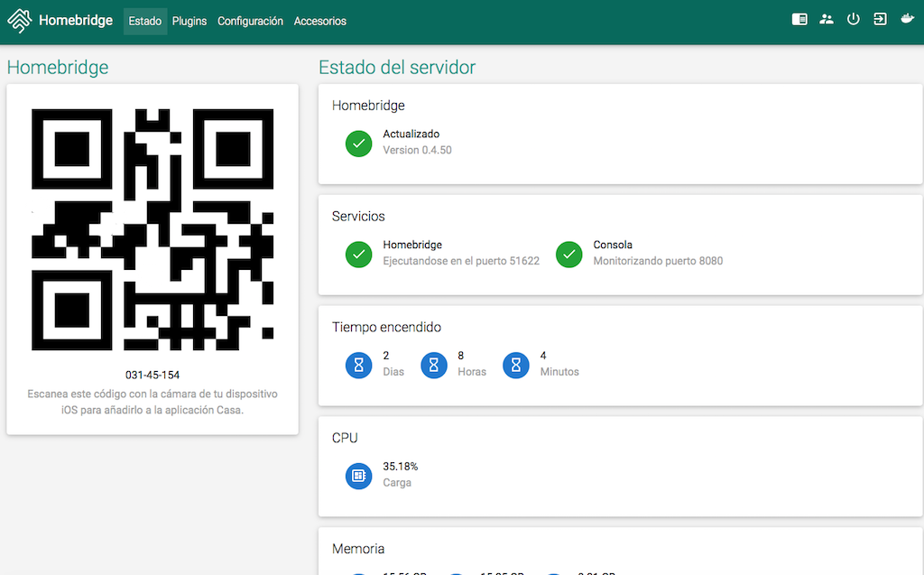Click the green Actualizado checkmark icon
The image size is (924, 575).
pyautogui.click(x=359, y=144)
